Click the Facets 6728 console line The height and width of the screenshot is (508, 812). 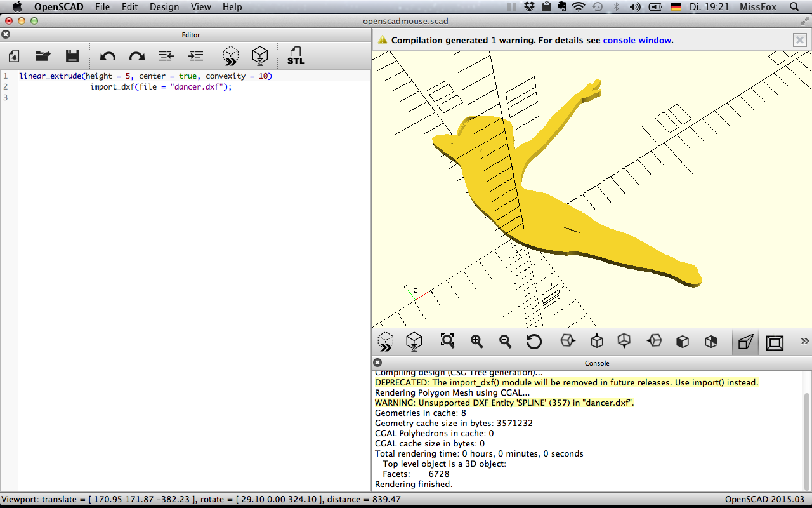[416, 474]
